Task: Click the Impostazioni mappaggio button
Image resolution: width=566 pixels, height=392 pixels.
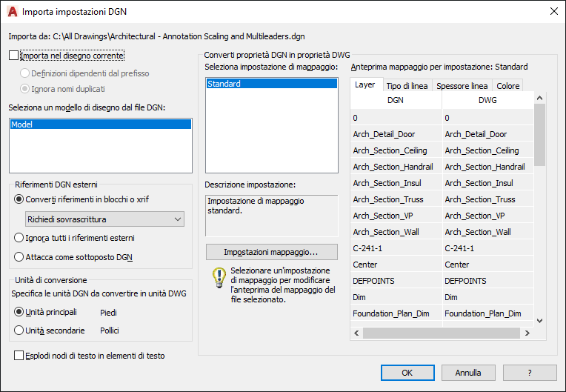Action: click(x=270, y=252)
